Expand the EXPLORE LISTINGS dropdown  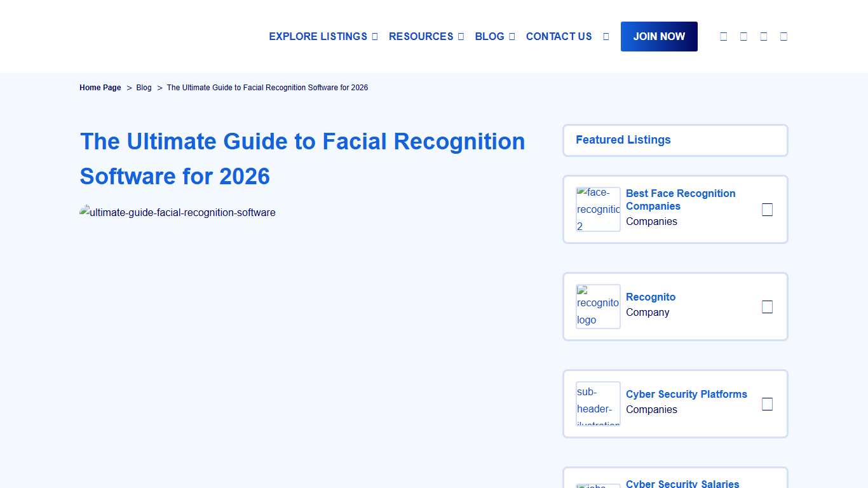pos(375,36)
